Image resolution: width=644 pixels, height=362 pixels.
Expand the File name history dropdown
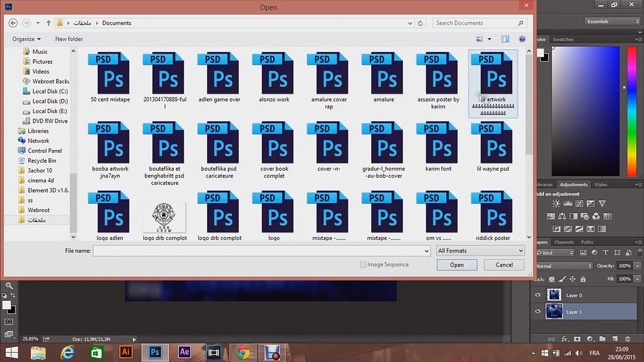pos(426,251)
